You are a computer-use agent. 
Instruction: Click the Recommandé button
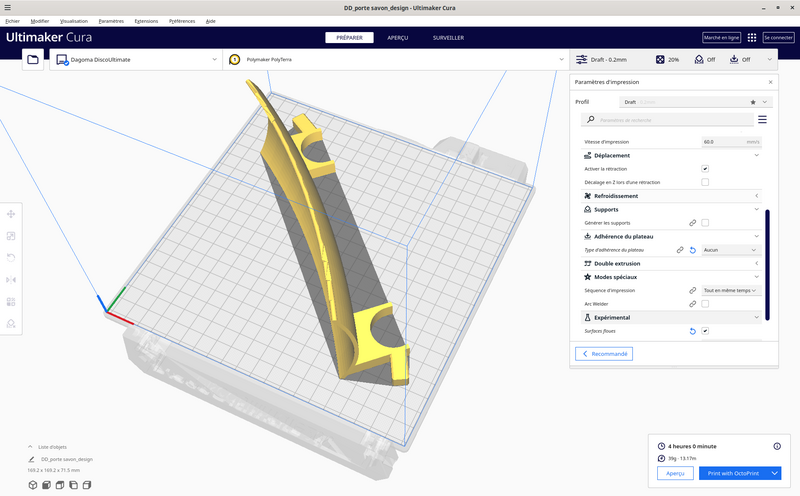[604, 354]
